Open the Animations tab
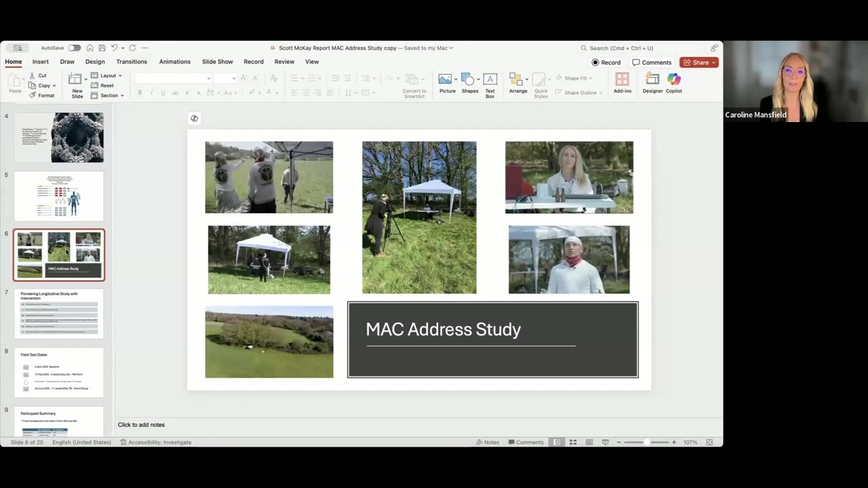 click(174, 62)
